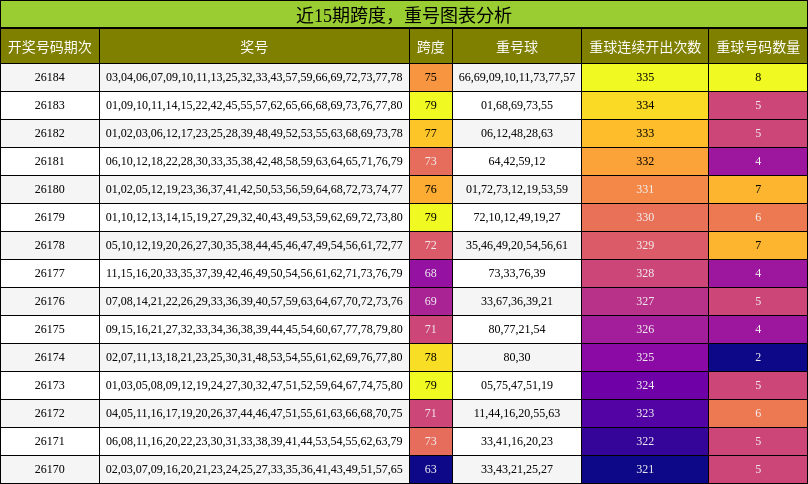Click repeat balls 64,42,59,12
This screenshot has width=808, height=484.
(x=517, y=161)
